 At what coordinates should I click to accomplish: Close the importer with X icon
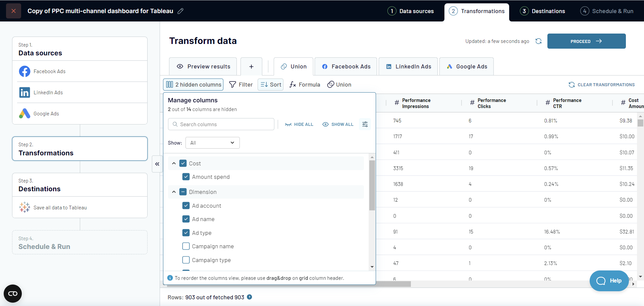coord(13,11)
